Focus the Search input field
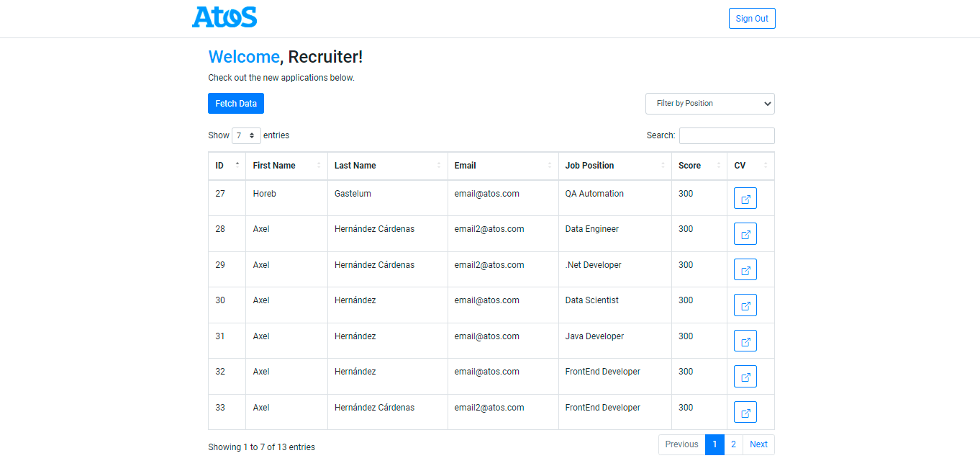This screenshot has width=980, height=466. click(727, 135)
